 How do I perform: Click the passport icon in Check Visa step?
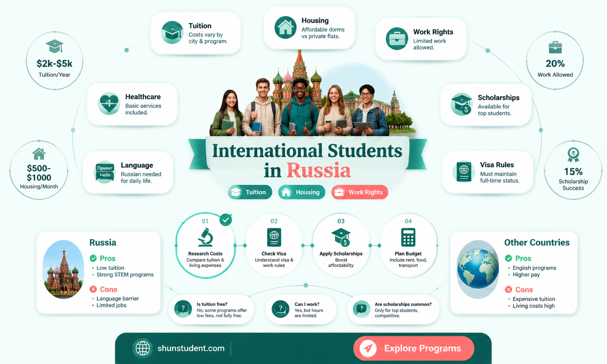[x=274, y=237]
